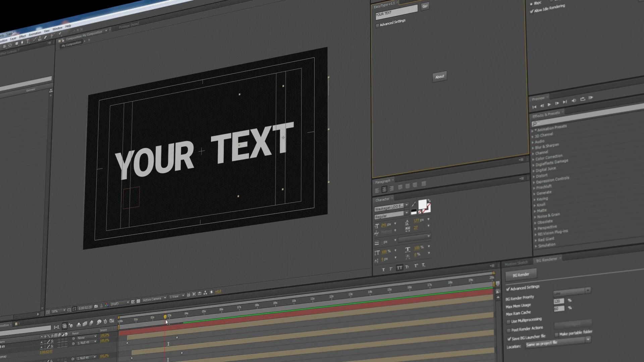Image resolution: width=644 pixels, height=362 pixels.
Task: Enable Advanced Settings in EasyType panel
Action: 377,26
